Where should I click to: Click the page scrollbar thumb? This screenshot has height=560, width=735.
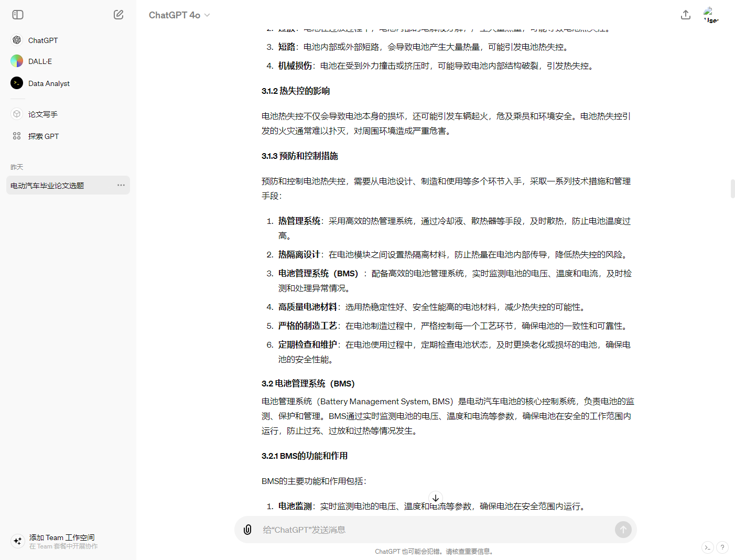[732, 189]
